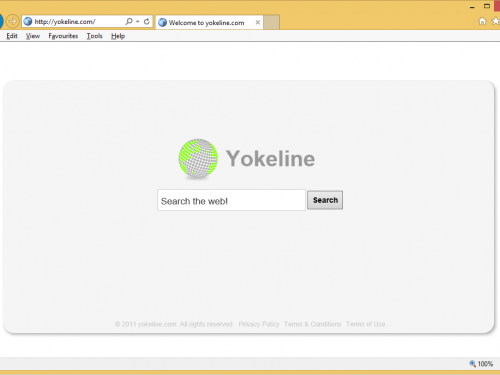Open the Favourites star icon
Image resolution: width=500 pixels, height=375 pixels.
tap(496, 21)
